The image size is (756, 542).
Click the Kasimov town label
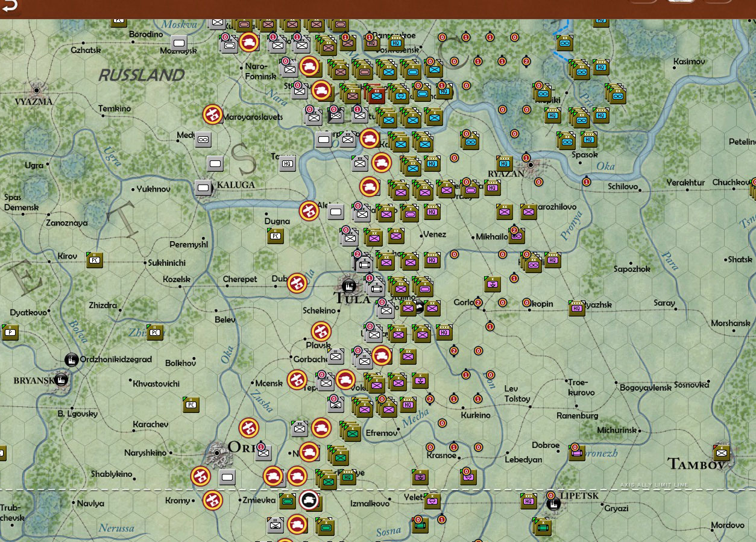[689, 61]
